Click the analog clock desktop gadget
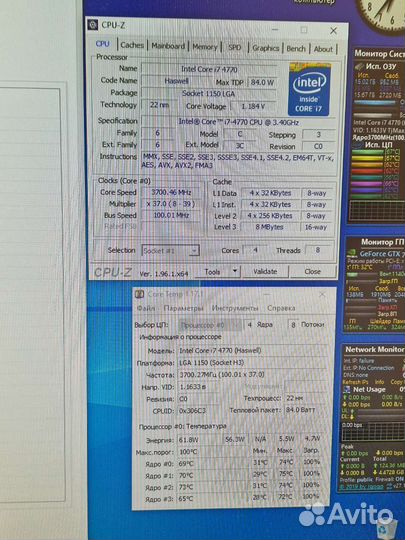The height and width of the screenshot is (540, 405). (x=381, y=14)
